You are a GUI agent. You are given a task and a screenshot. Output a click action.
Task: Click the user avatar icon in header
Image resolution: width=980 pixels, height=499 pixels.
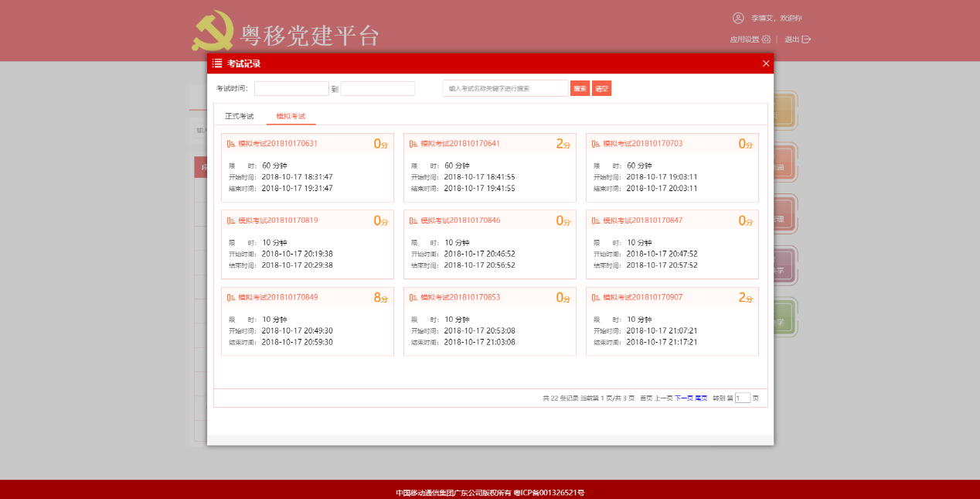737,18
